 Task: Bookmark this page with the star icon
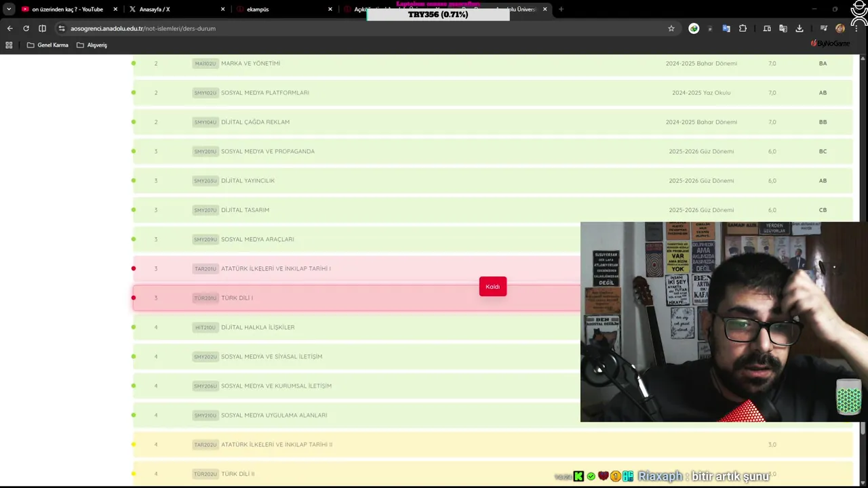tap(671, 28)
